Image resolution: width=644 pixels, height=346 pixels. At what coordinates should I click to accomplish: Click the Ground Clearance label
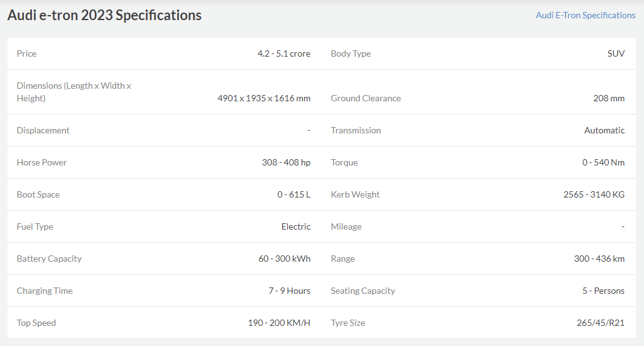tap(366, 98)
